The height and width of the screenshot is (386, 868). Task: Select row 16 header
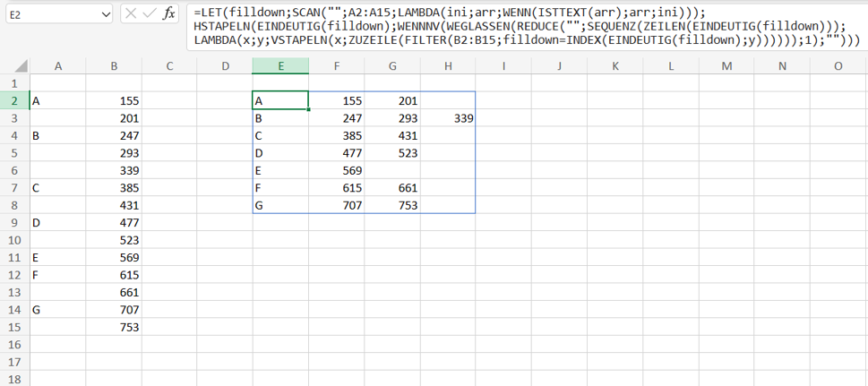(x=15, y=345)
